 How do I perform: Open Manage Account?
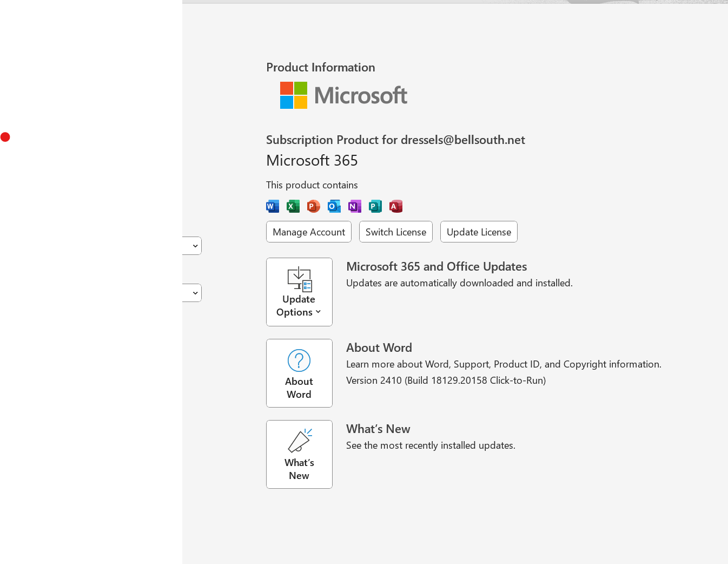point(309,232)
